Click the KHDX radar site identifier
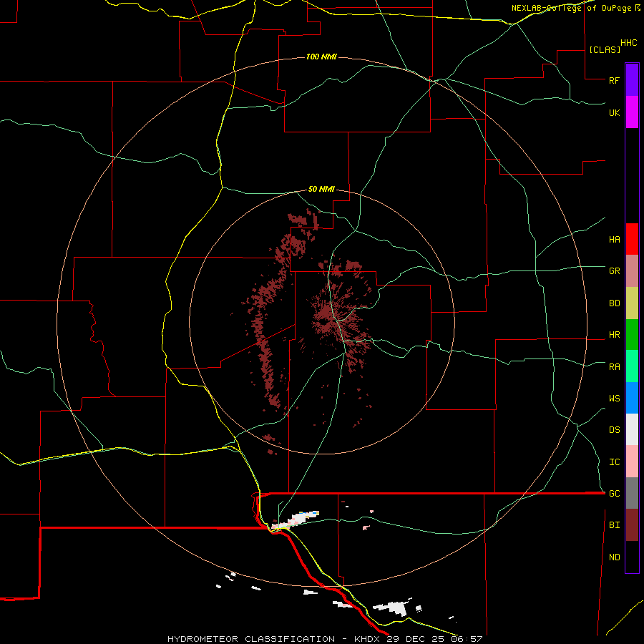Screen dimensions: 644x644 point(367,639)
